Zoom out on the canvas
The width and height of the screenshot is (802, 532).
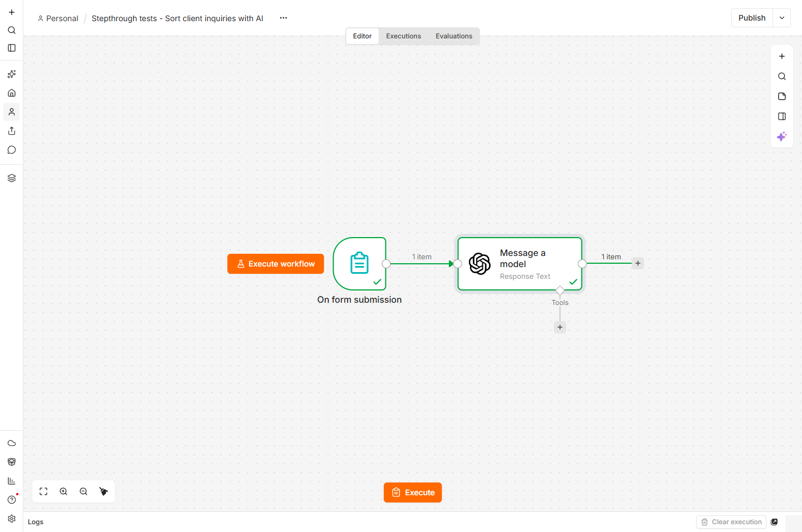[84, 491]
